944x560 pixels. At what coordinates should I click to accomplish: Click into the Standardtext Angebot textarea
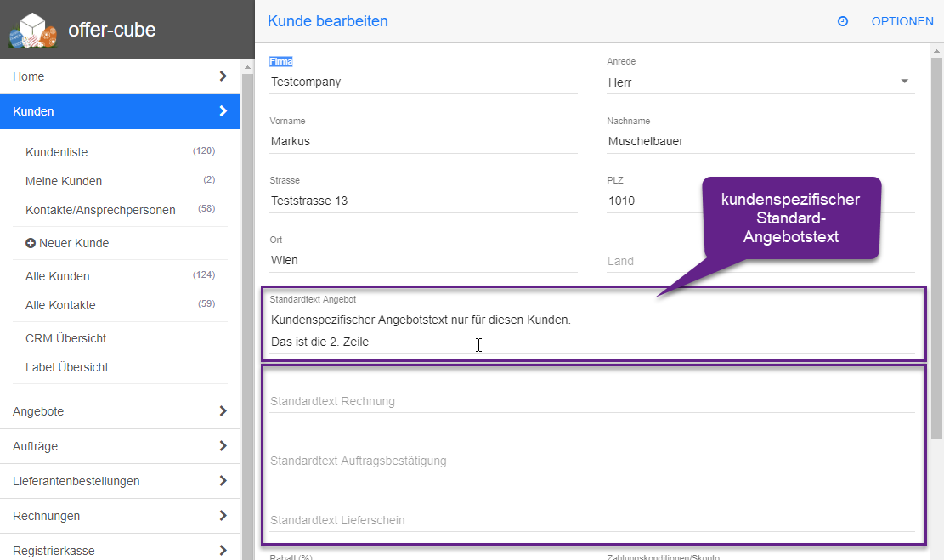[x=592, y=331]
